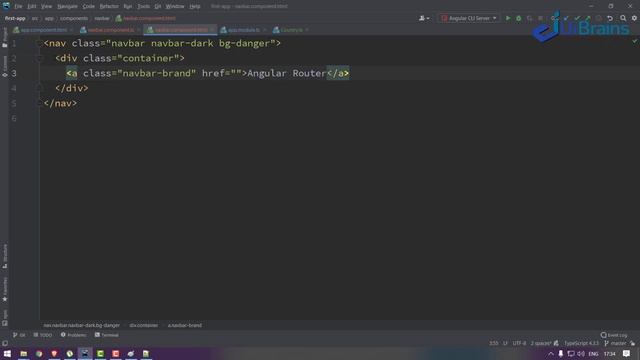Open the Git tool window button
Screen dimensions: 640x360
tap(19, 335)
